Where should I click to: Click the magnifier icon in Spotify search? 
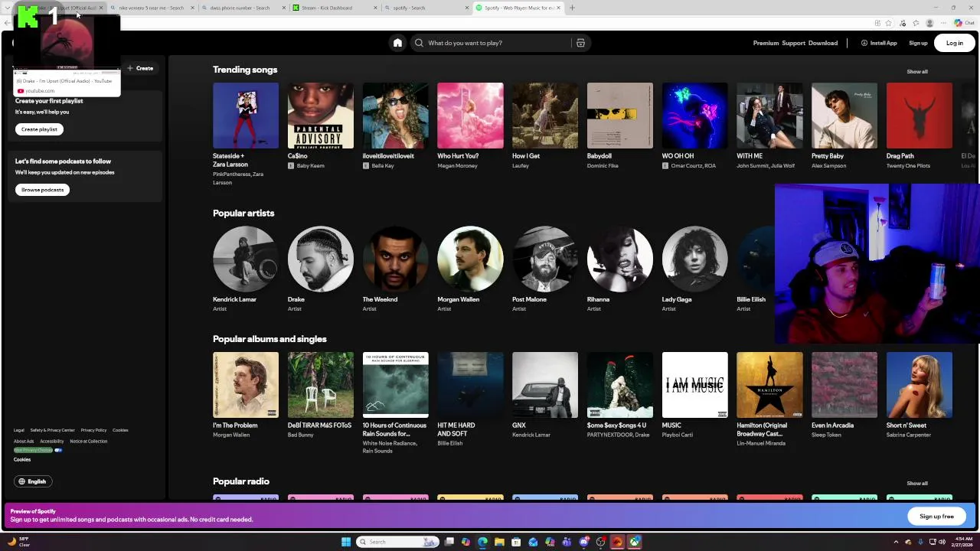(419, 43)
